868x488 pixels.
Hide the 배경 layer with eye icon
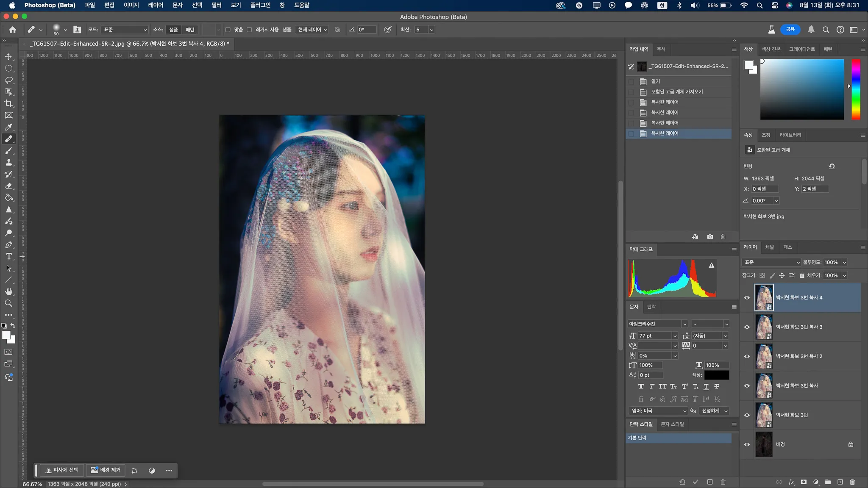tap(747, 444)
